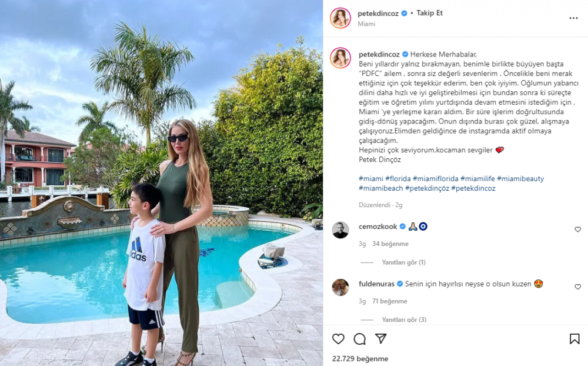Viewport: 588px width, 366px height.
Task: Follow the account with Takip Et
Action: point(429,13)
